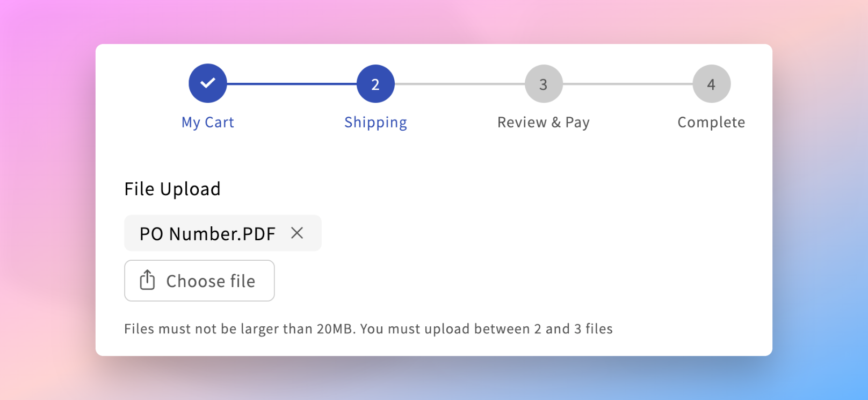
Task: Select the upload icon inside Choose file
Action: [x=147, y=280]
